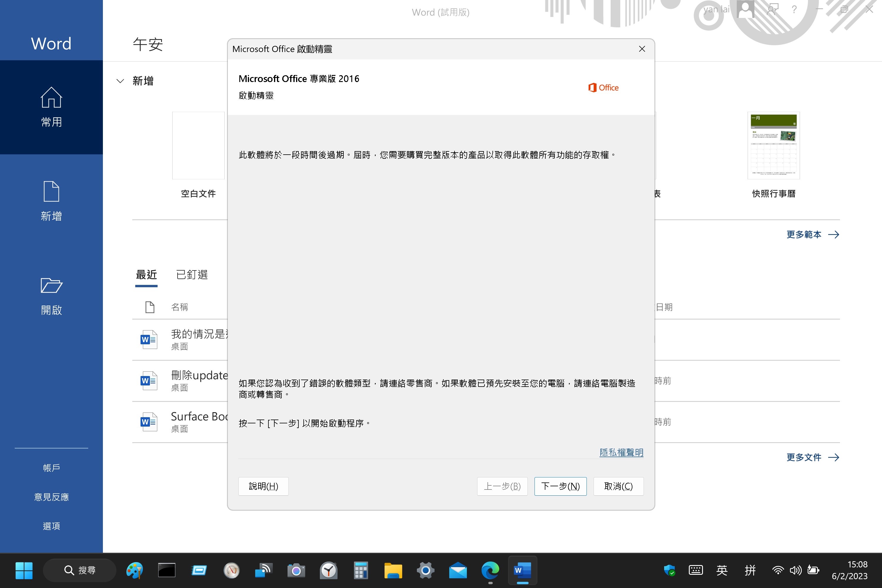The image size is (882, 588).
Task: Click the yan lai account avatar
Action: pos(745,9)
